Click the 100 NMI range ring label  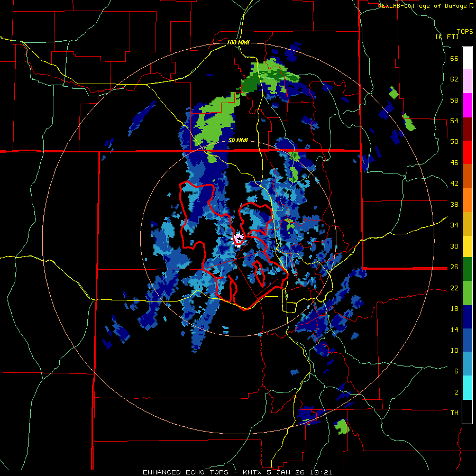pos(238,42)
